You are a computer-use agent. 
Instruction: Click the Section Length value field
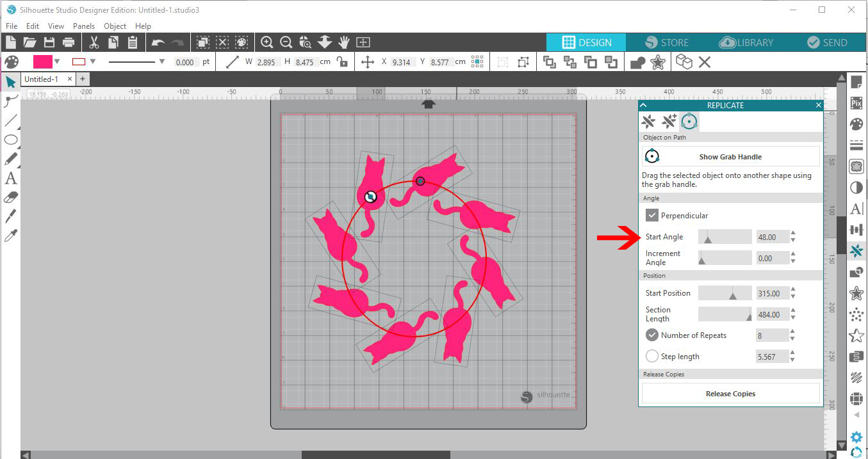pos(772,314)
